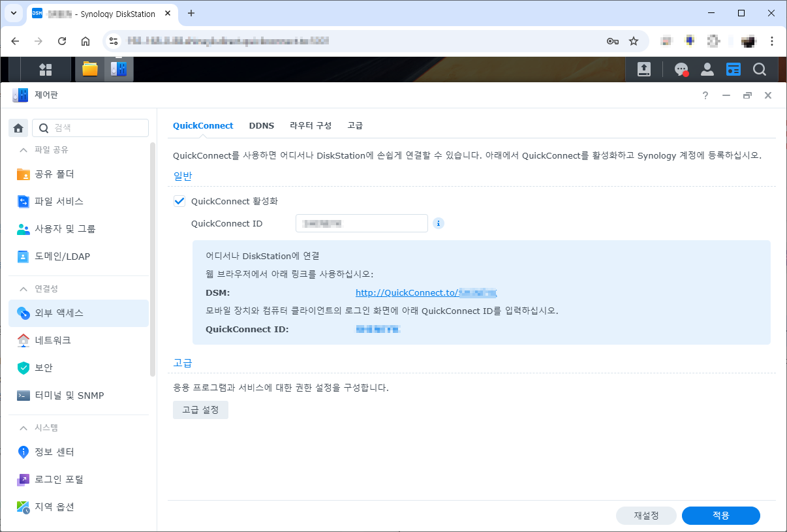Open the upload queue icon in DSM taskbar
787x532 pixels.
[x=644, y=69]
